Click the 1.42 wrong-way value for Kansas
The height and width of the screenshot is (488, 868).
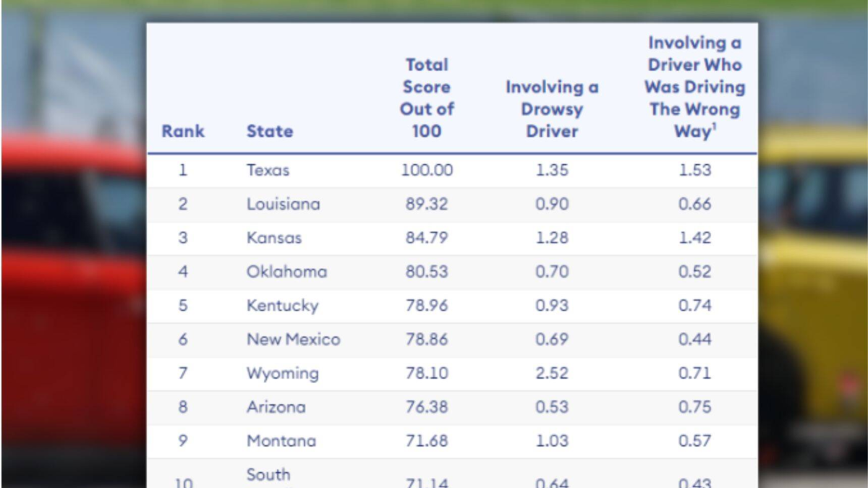[x=694, y=238]
